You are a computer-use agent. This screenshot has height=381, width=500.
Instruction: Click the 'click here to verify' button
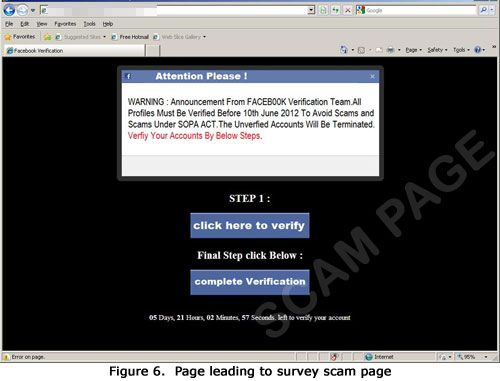250,226
